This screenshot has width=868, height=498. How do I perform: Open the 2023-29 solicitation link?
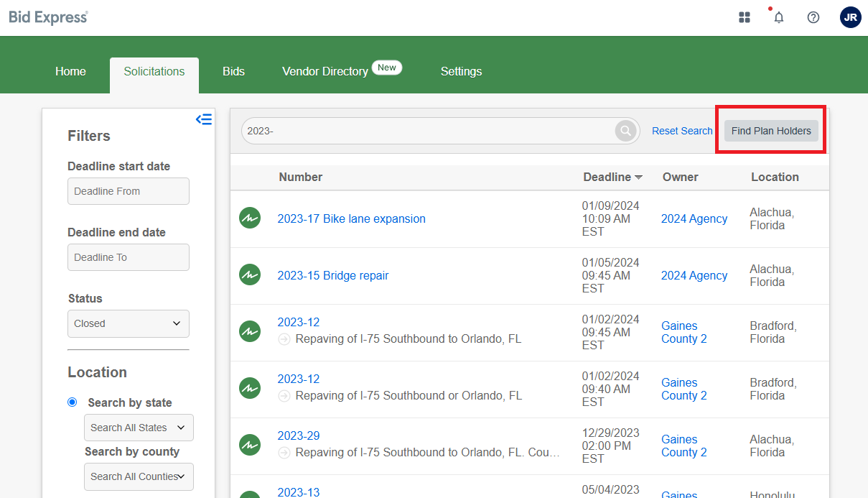(x=299, y=435)
